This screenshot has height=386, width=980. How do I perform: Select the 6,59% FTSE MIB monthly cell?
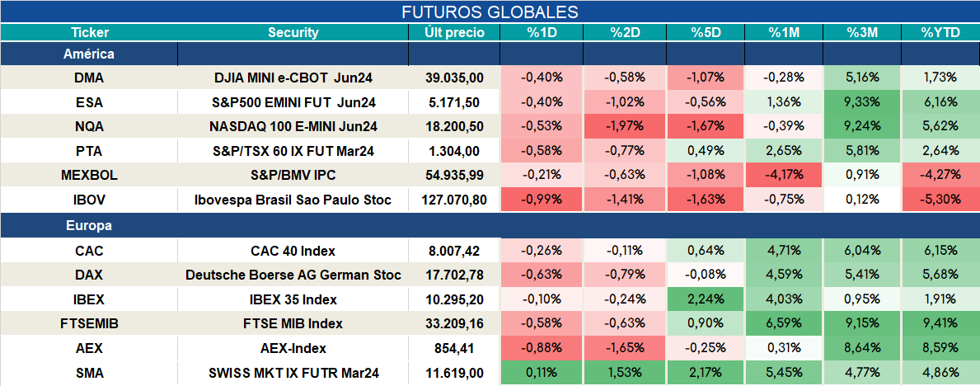click(x=784, y=324)
